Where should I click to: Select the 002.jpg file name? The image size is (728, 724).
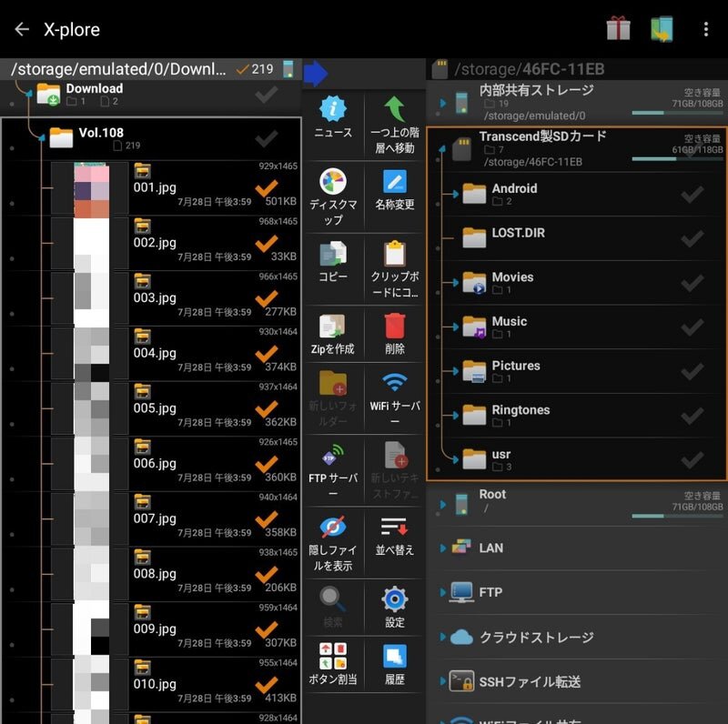coord(155,243)
